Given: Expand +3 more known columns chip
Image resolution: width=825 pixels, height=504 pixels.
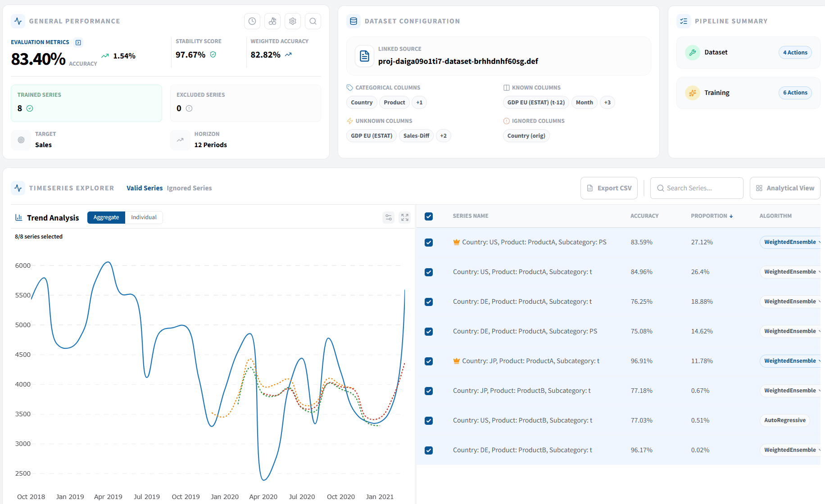Looking at the screenshot, I should coord(607,103).
